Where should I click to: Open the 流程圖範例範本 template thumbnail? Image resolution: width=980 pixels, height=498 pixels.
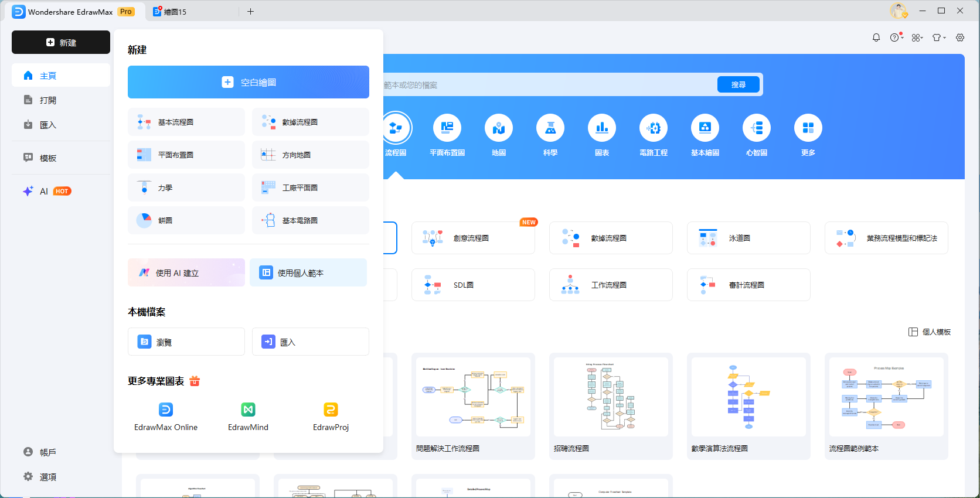point(886,397)
